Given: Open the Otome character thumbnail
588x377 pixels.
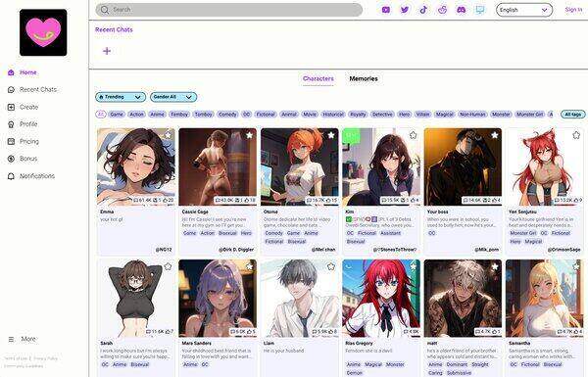Looking at the screenshot, I should point(300,166).
